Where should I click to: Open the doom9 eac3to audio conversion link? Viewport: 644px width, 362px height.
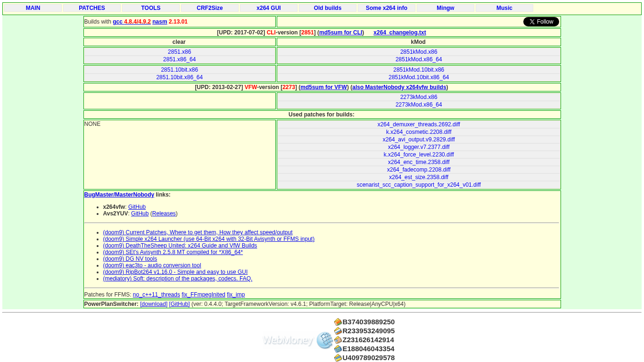(152, 265)
